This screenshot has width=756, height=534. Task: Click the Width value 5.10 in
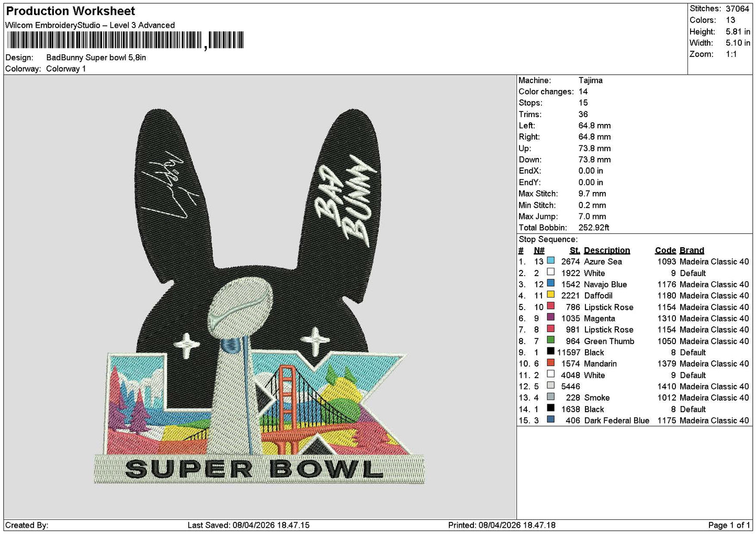coord(738,43)
